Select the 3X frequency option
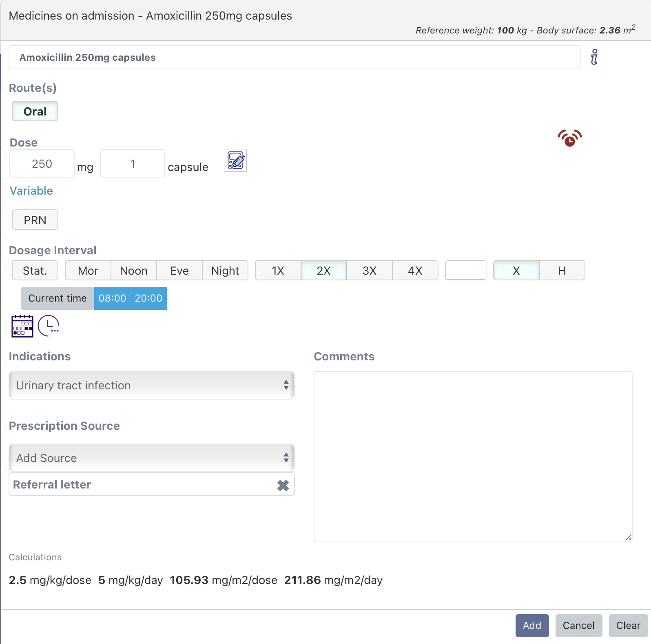The image size is (651, 644). point(369,271)
